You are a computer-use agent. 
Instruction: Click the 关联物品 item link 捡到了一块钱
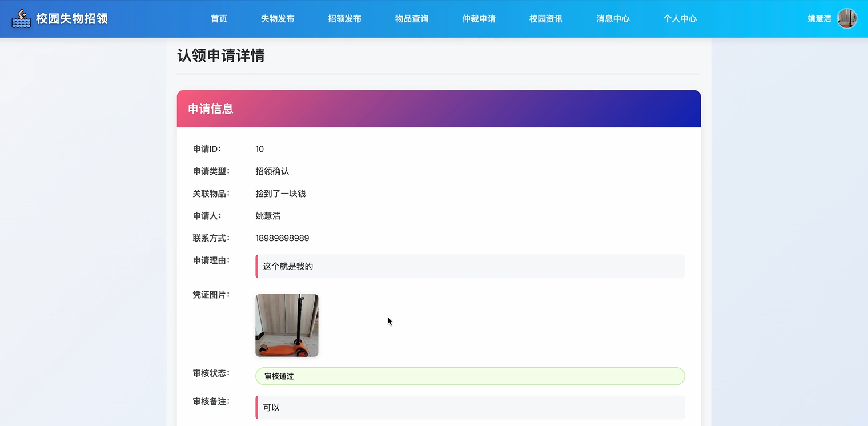click(x=280, y=194)
